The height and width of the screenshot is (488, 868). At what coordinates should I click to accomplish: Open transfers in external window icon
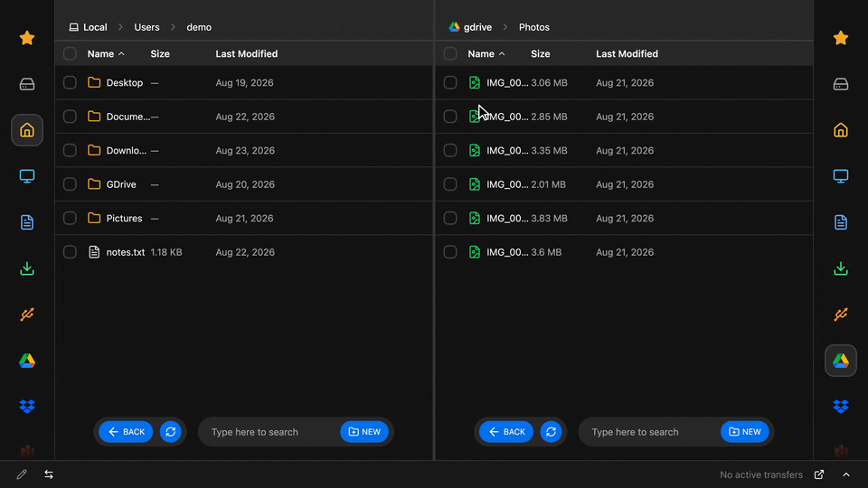819,474
